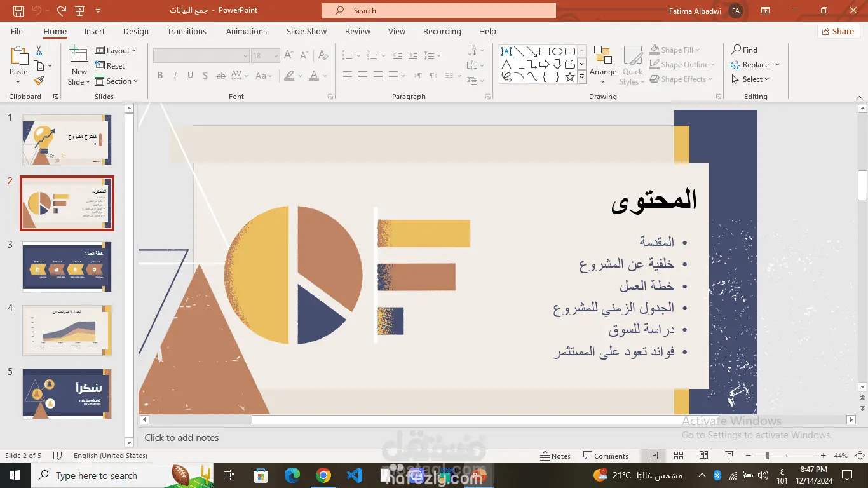Toggle Italic formatting
The height and width of the screenshot is (488, 868).
[x=175, y=76]
